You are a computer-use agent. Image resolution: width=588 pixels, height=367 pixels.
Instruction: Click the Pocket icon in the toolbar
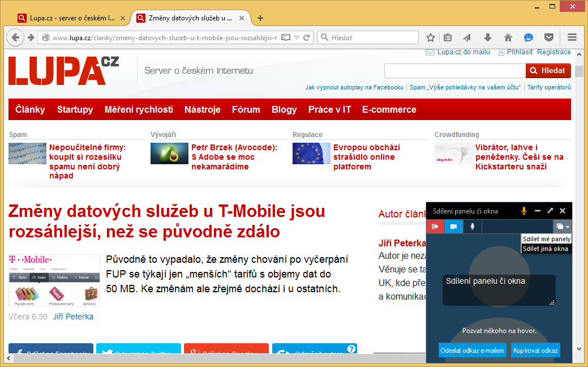click(548, 38)
